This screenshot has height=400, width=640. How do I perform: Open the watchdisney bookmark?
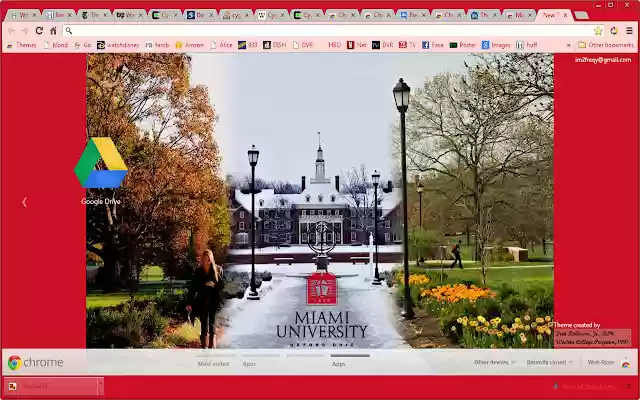[x=118, y=45]
